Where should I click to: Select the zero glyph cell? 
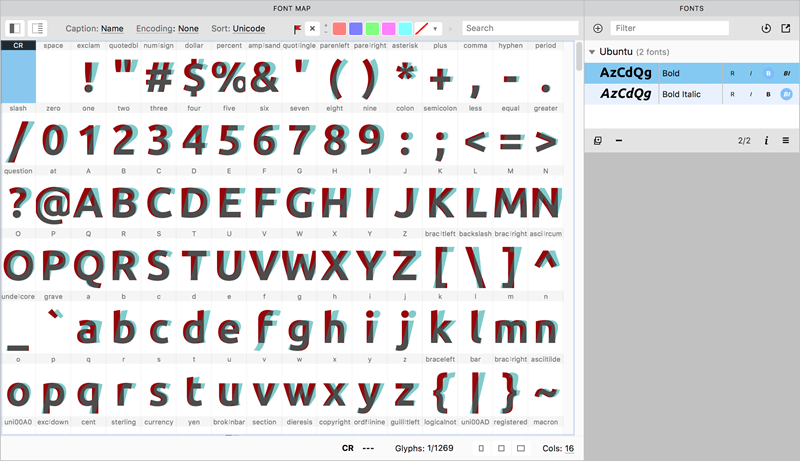53,135
